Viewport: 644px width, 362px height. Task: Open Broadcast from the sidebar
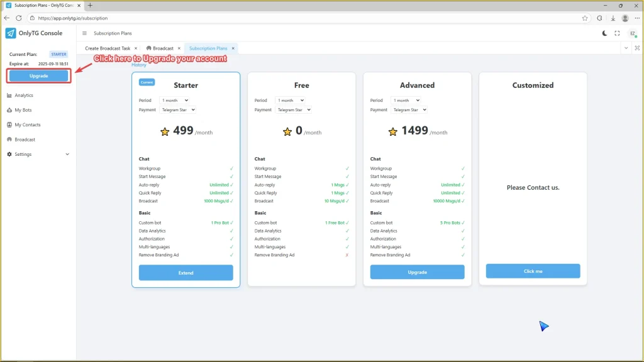(x=25, y=140)
